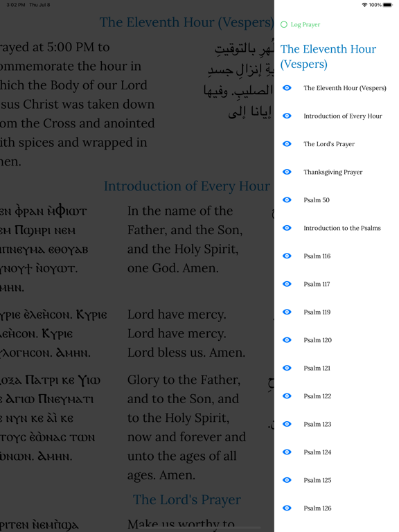Toggle eye icon beside Psalm 117
The image size is (399, 532).
pyautogui.click(x=287, y=284)
